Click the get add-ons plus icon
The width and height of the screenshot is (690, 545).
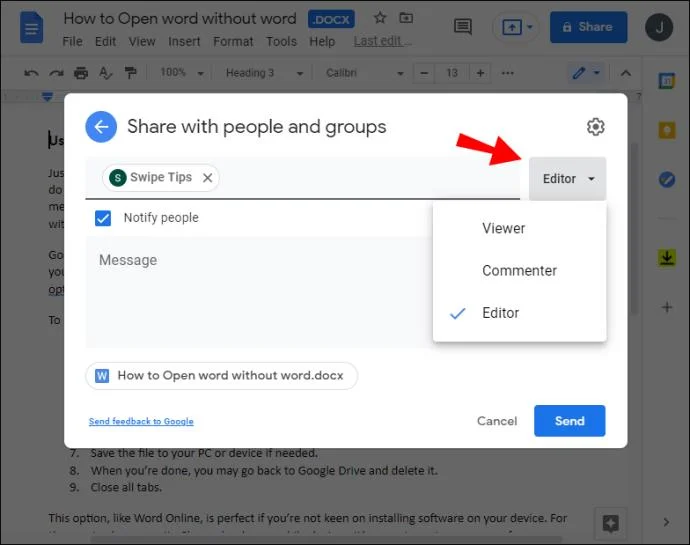pos(667,307)
